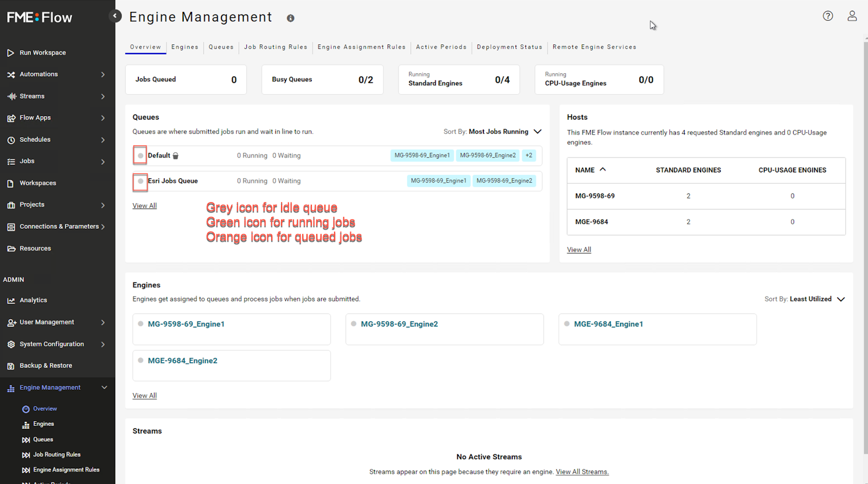This screenshot has width=868, height=484.
Task: Click the Analytics chart icon
Action: (x=11, y=300)
